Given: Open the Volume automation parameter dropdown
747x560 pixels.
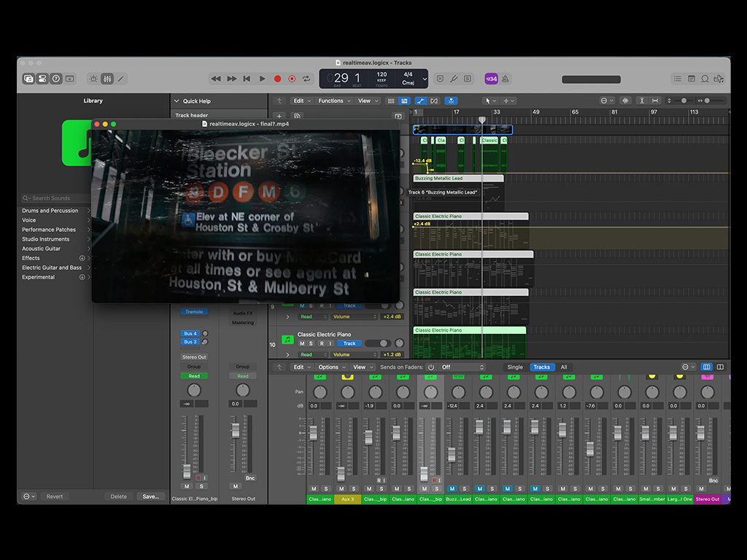Looking at the screenshot, I should [x=355, y=354].
